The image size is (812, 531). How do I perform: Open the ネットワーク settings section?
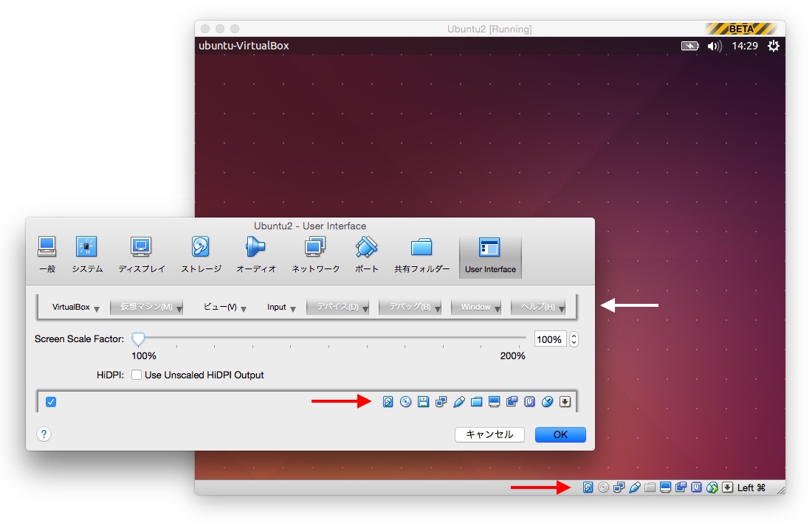[315, 254]
